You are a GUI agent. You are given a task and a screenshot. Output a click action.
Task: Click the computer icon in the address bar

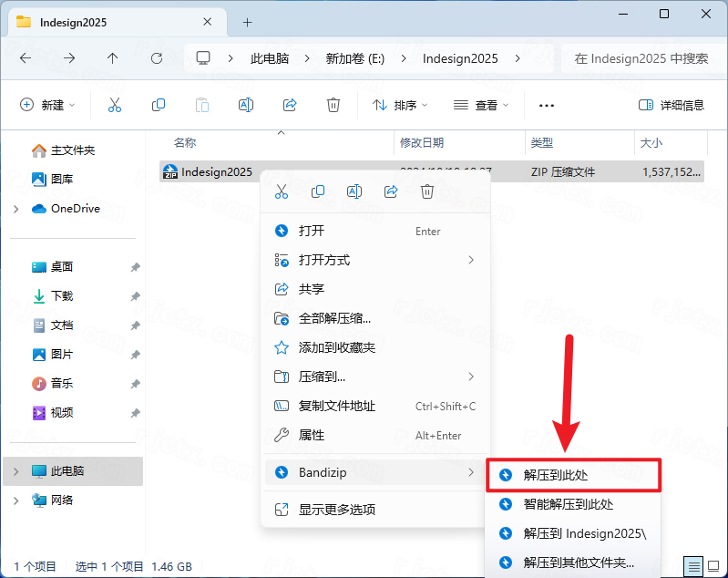click(x=203, y=58)
